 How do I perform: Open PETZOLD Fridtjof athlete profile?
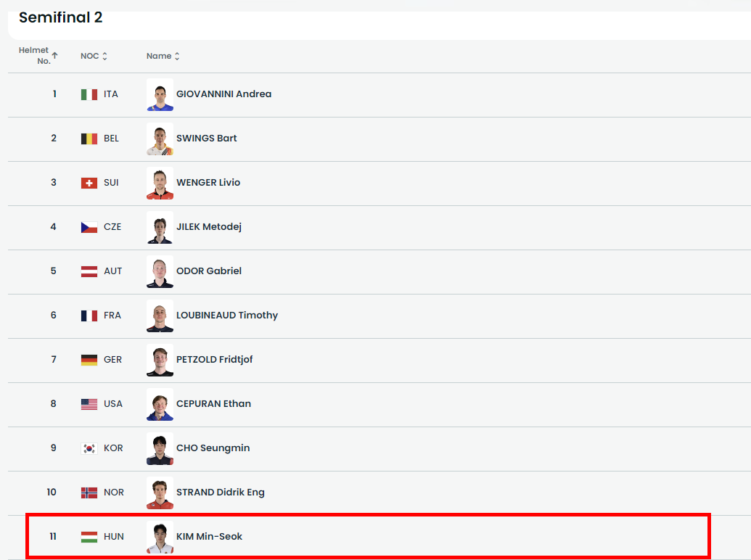[214, 360]
